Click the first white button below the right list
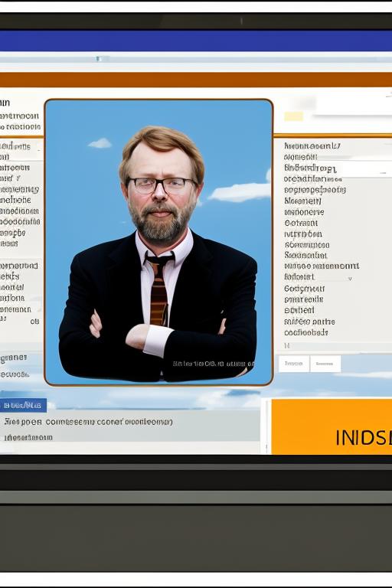392x588 pixels. (294, 364)
